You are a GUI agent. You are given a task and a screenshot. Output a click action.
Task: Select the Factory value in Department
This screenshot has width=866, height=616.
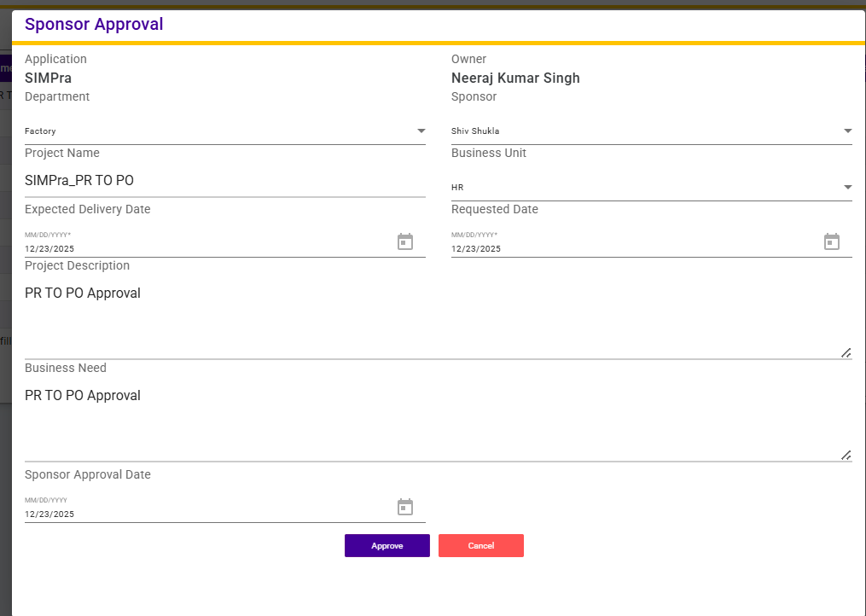point(40,131)
